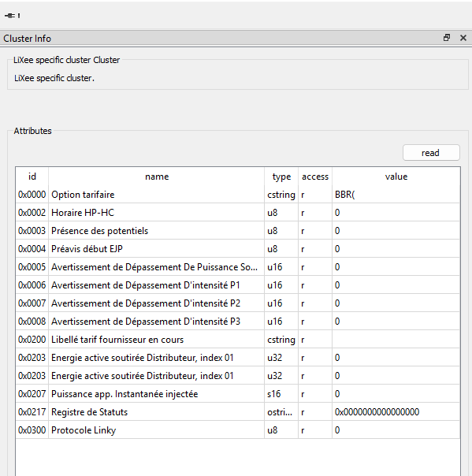Click the value column header
The width and height of the screenshot is (472, 476).
[396, 177]
